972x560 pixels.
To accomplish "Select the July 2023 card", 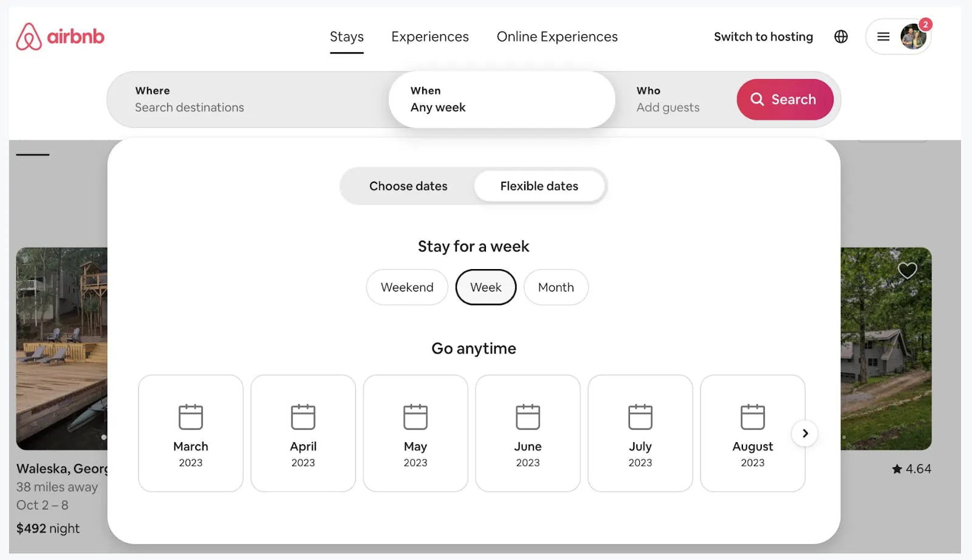I will [x=640, y=433].
